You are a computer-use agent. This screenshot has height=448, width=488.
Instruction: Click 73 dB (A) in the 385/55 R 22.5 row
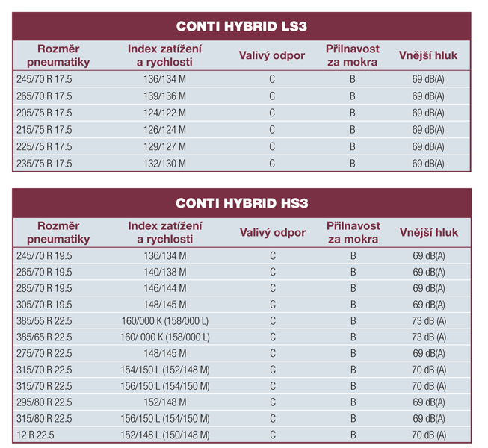pos(429,321)
